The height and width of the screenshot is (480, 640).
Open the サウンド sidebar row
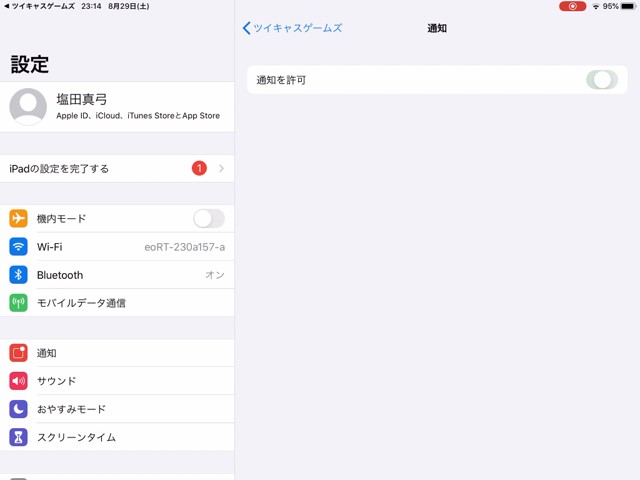coord(117,381)
